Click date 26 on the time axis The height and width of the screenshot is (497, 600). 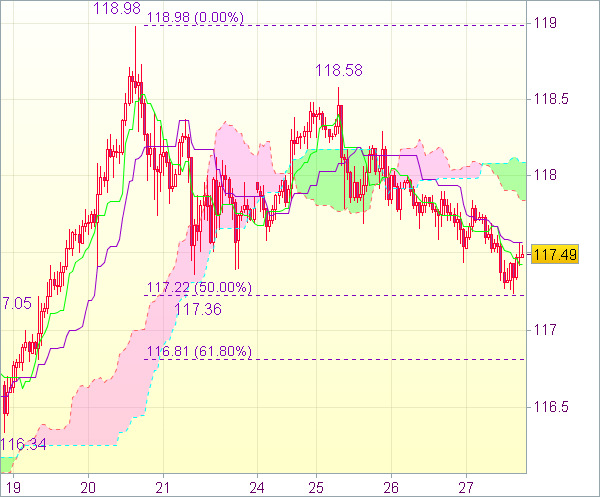click(x=391, y=488)
